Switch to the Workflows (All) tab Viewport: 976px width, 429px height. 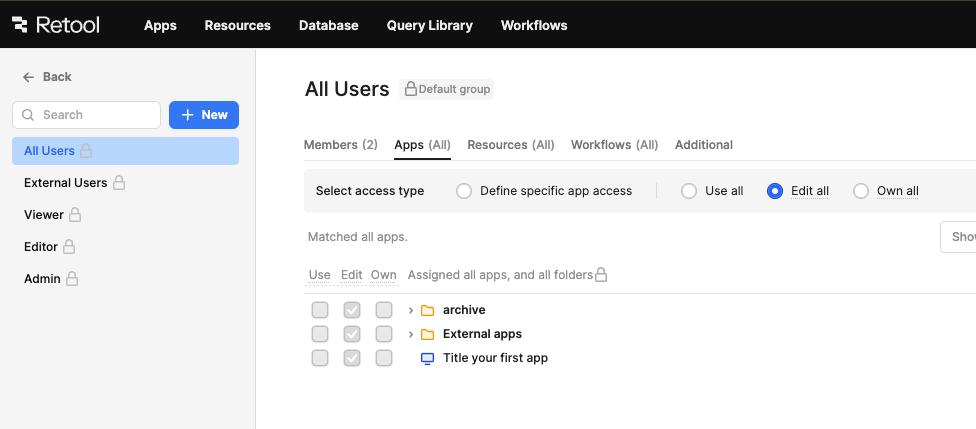tap(614, 145)
